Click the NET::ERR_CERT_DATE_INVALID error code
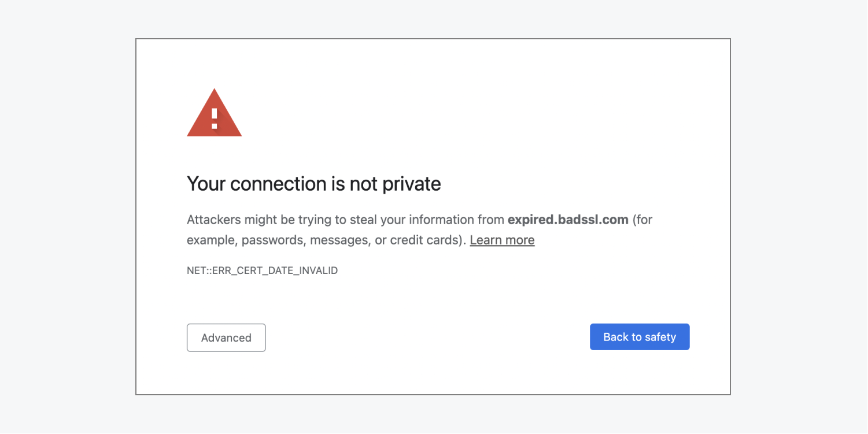Image resolution: width=868 pixels, height=434 pixels. [x=262, y=270]
